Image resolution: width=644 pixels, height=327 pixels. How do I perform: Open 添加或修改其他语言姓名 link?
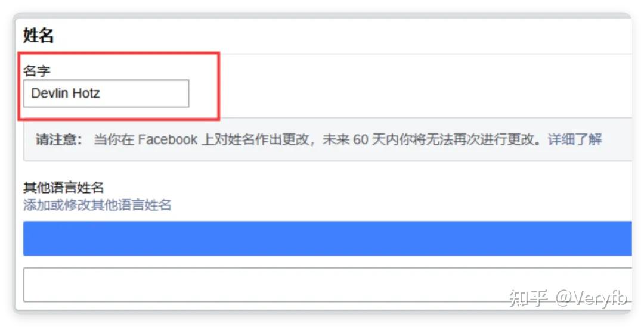pos(97,205)
